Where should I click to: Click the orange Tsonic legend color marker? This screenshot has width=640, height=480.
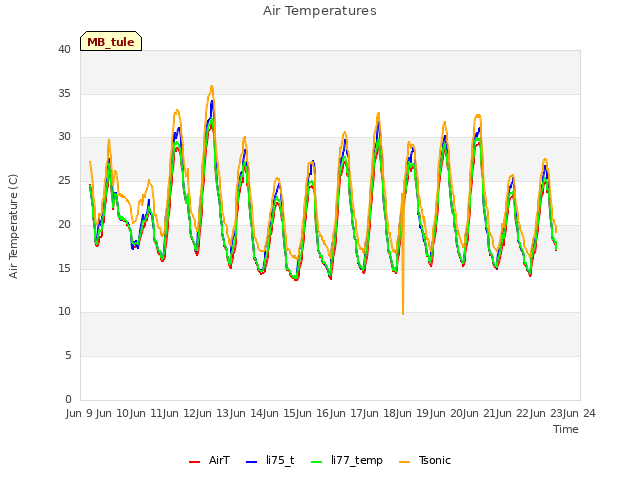point(404,462)
